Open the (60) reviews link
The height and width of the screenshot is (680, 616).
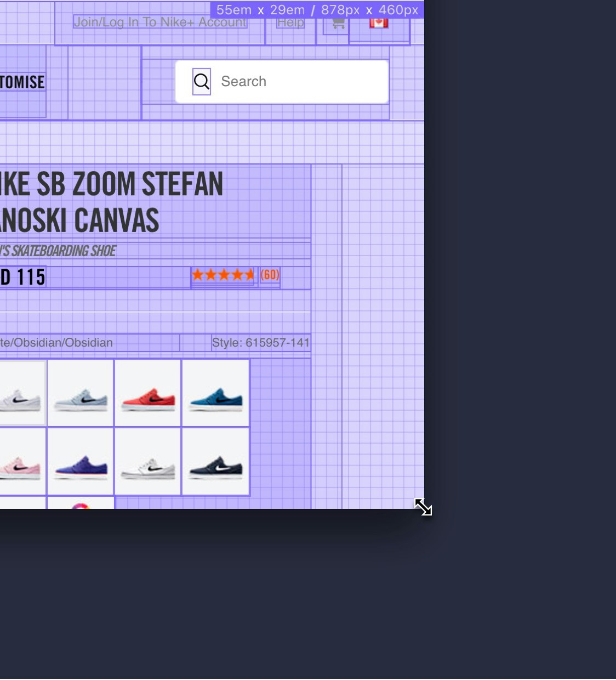tap(270, 275)
